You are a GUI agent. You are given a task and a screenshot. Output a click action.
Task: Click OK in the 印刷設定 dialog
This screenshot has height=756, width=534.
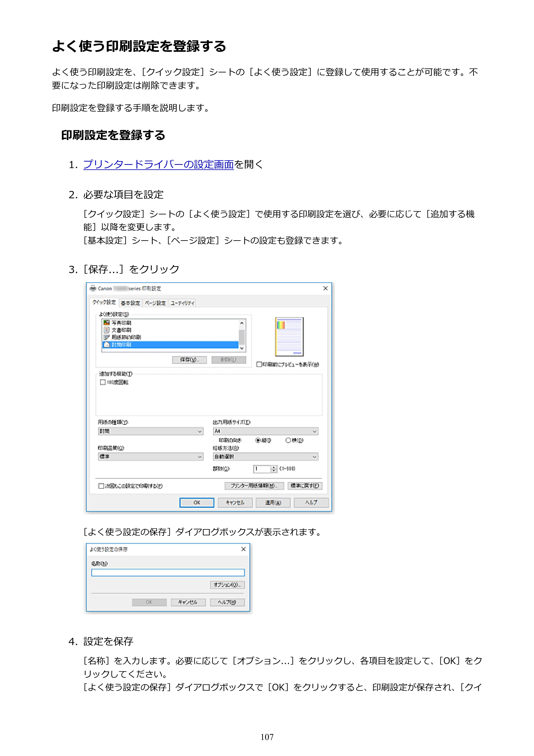pyautogui.click(x=197, y=502)
